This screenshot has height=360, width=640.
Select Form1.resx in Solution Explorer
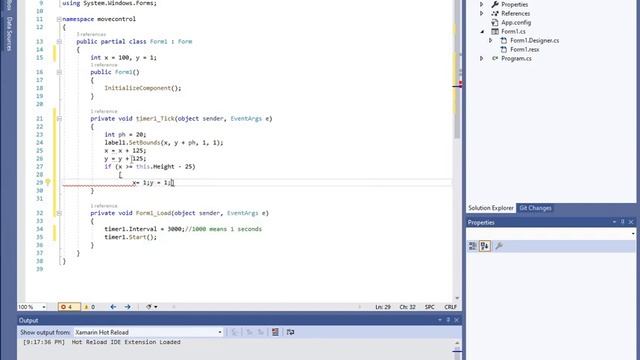524,49
